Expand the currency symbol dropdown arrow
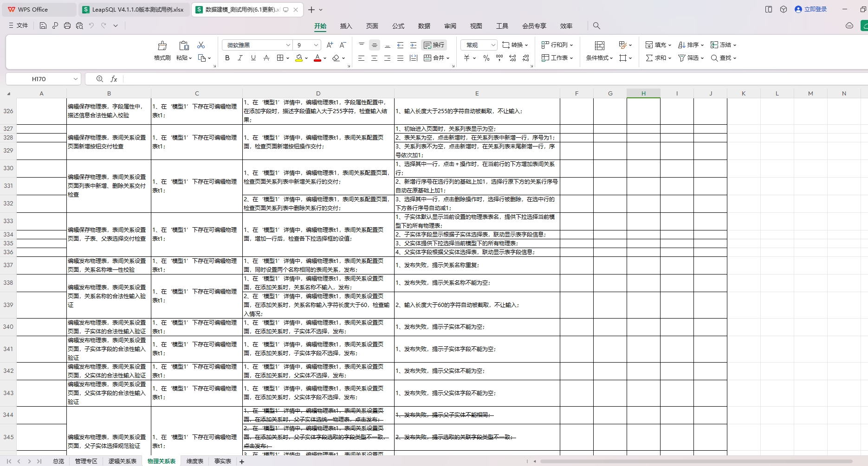 click(x=474, y=58)
